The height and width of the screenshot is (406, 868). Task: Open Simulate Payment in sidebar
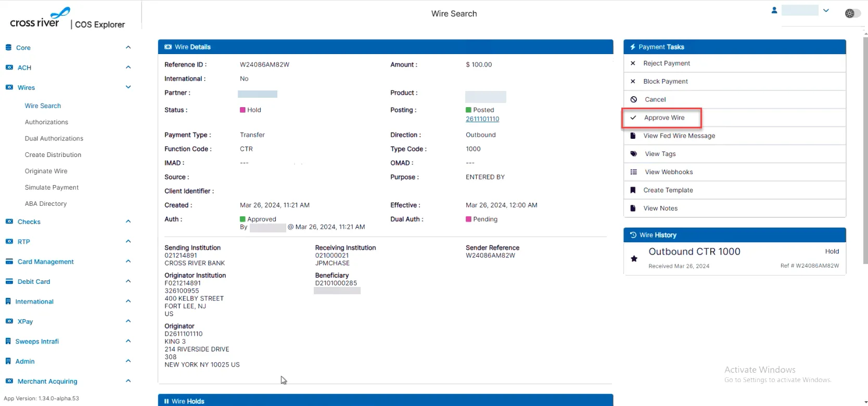point(52,188)
